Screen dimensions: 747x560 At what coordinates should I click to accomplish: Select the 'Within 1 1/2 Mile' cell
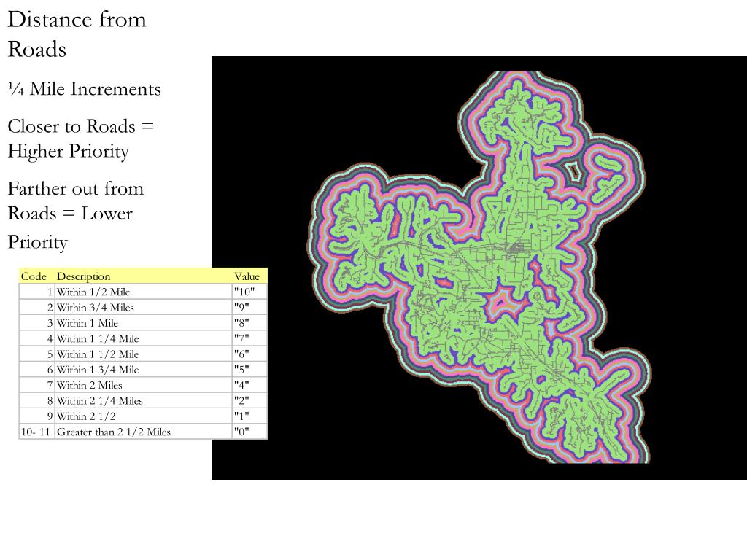click(144, 354)
